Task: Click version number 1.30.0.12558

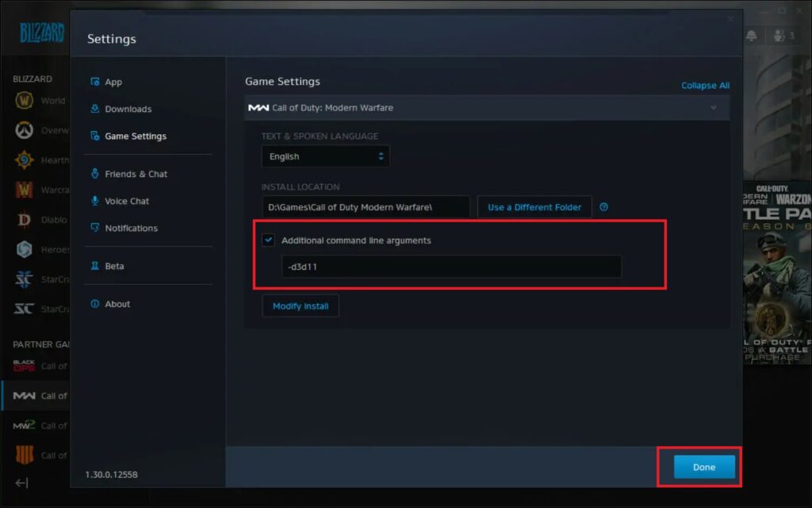Action: [x=111, y=475]
